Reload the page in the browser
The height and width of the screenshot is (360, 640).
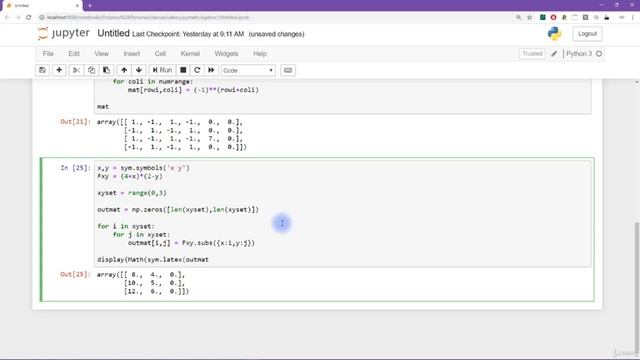[x=29, y=18]
